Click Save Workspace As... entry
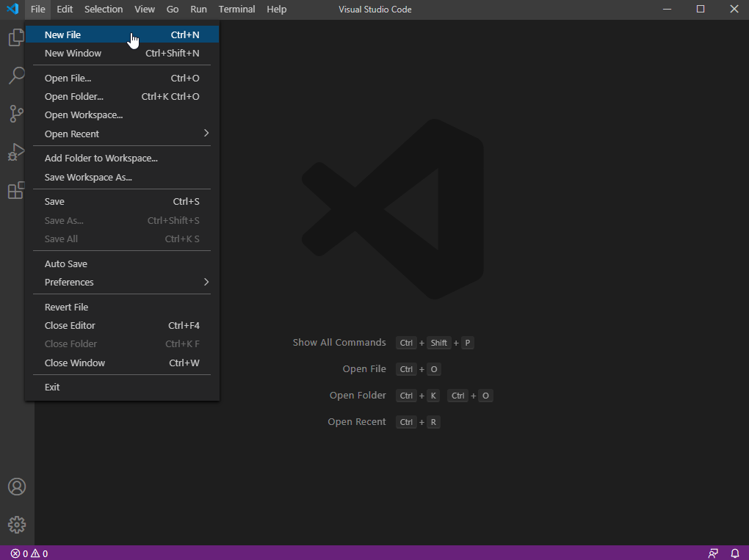Viewport: 749px width, 560px height. point(88,177)
